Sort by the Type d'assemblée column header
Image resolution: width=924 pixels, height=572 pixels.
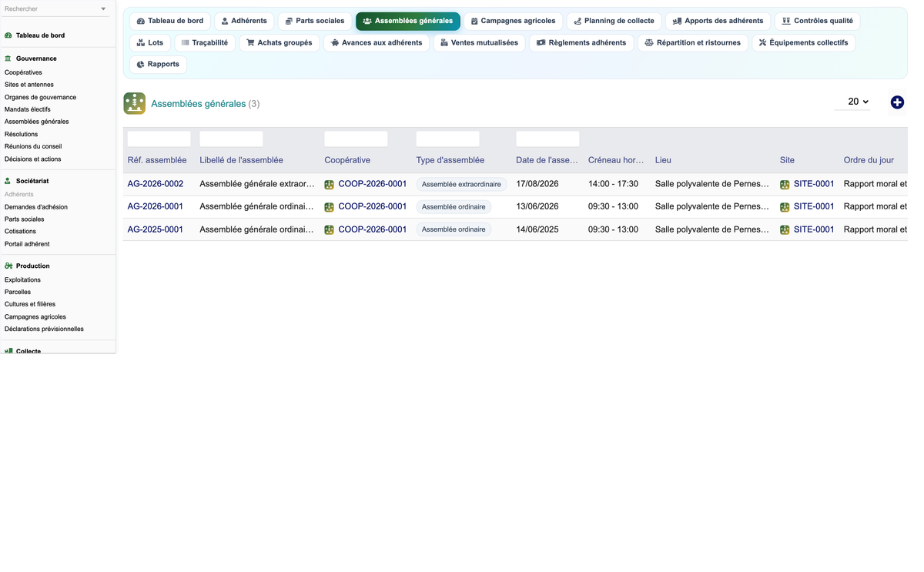coord(450,160)
